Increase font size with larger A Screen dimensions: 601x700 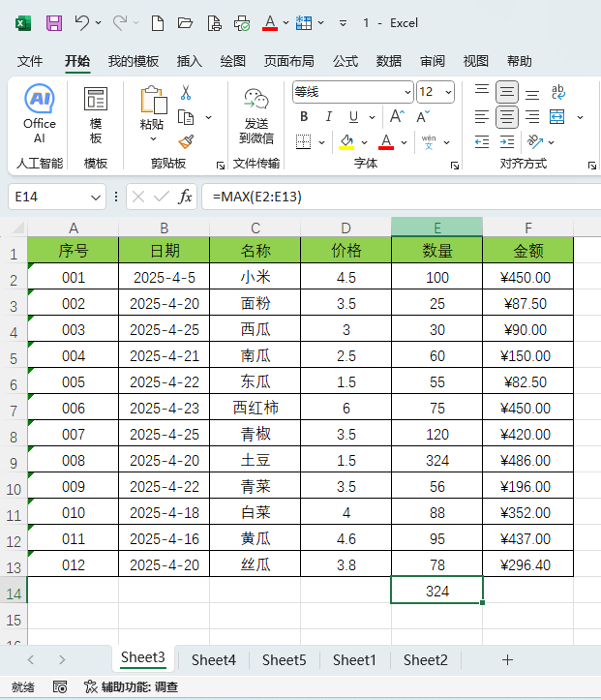coord(397,116)
